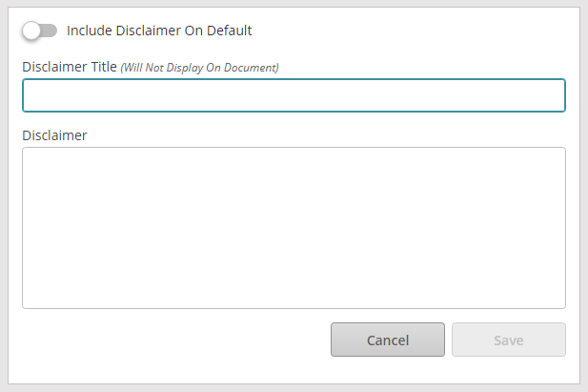Click the multi-line disclaimer content field
The height and width of the screenshot is (392, 588).
click(x=294, y=228)
